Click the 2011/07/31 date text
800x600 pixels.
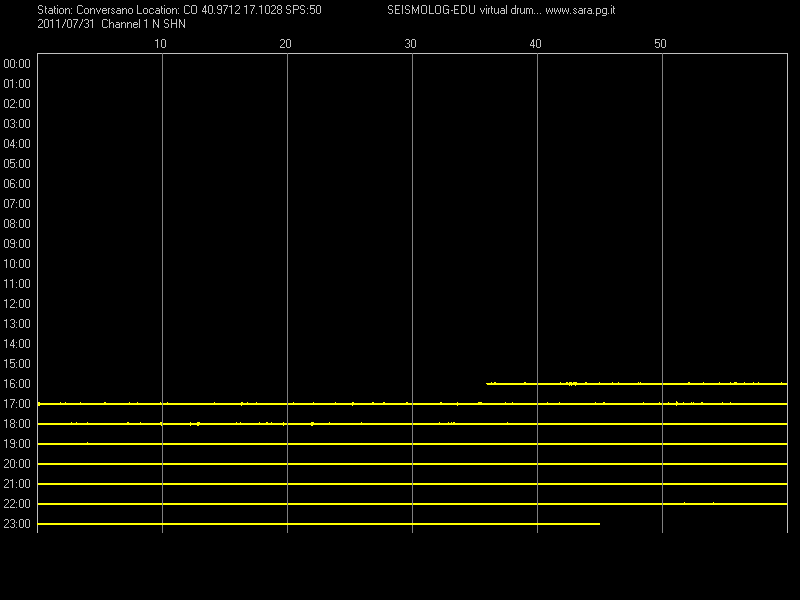tap(66, 24)
